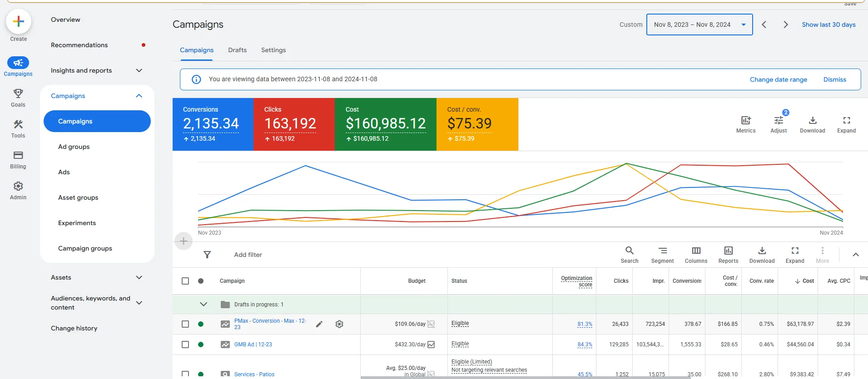Click the Segment icon in table toolbar

[x=662, y=251]
